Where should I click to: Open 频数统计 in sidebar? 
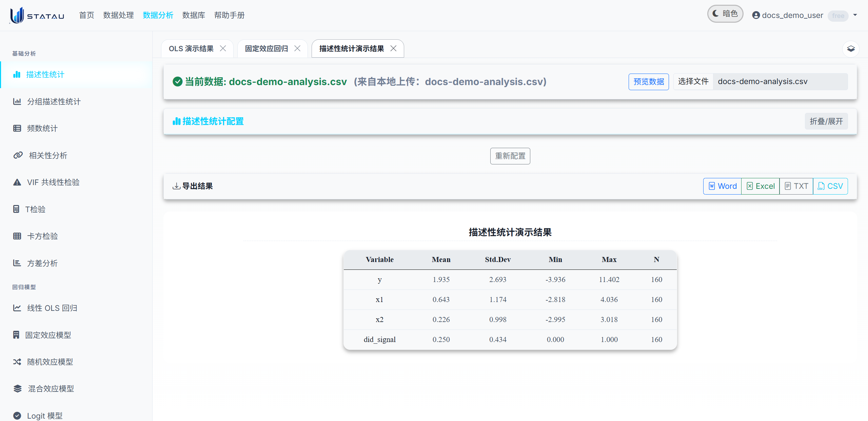42,128
